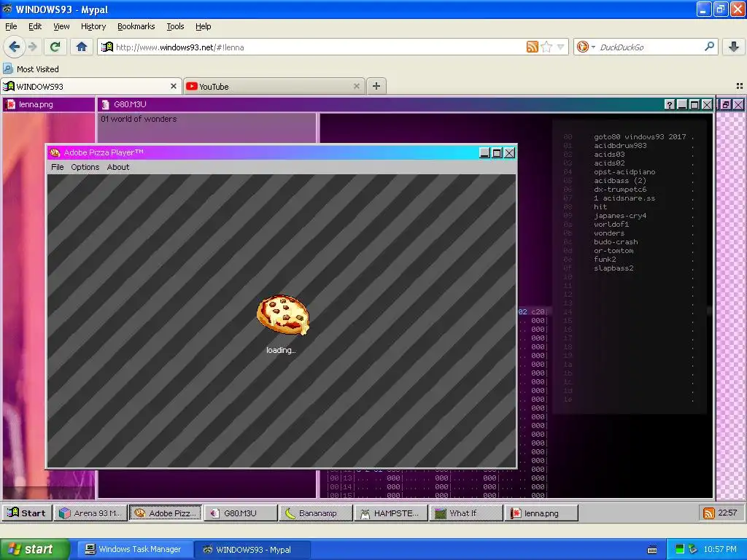Viewport: 747px width, 560px height.
Task: Open the Windows93 Start button
Action: 27,513
